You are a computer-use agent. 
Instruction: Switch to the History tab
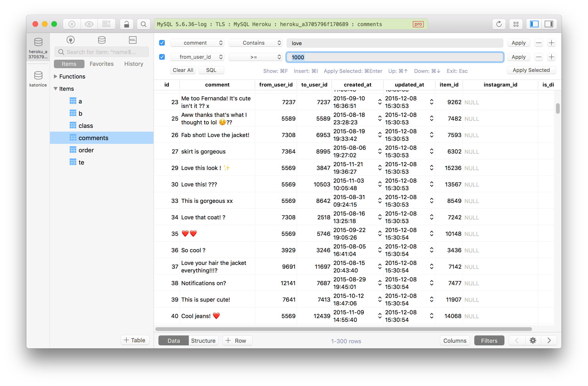point(134,64)
